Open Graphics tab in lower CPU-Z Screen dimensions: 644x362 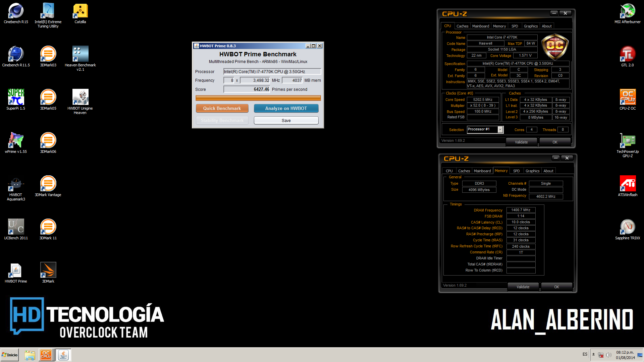[532, 171]
